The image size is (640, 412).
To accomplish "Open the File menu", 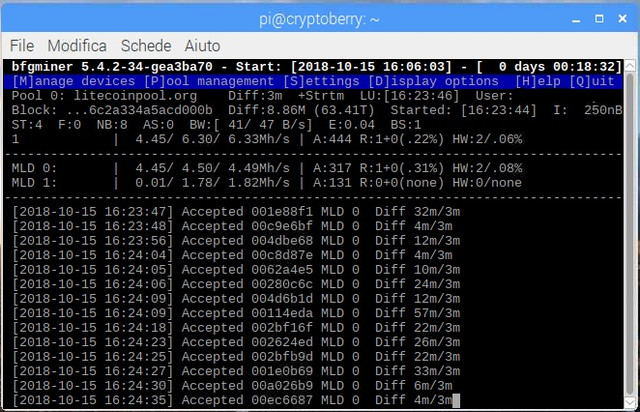I will click(x=22, y=46).
